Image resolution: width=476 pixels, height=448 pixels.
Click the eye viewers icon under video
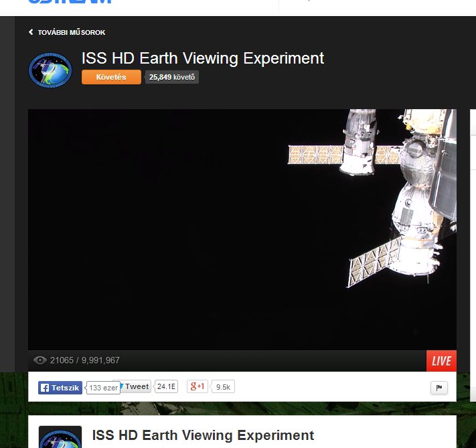[x=39, y=360]
